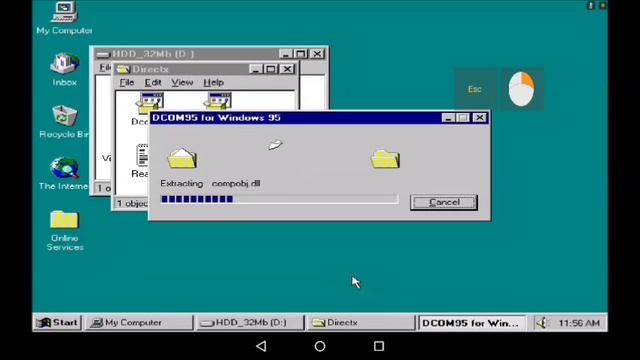Switch to DCOM95 for Win taskbar button
640x360 pixels.
click(472, 323)
